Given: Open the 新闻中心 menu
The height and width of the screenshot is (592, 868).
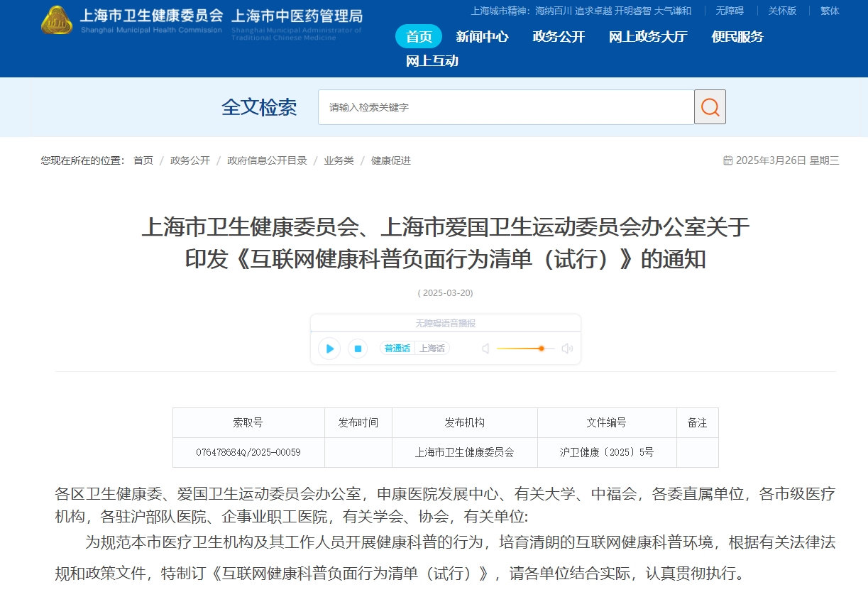Looking at the screenshot, I should 482,37.
